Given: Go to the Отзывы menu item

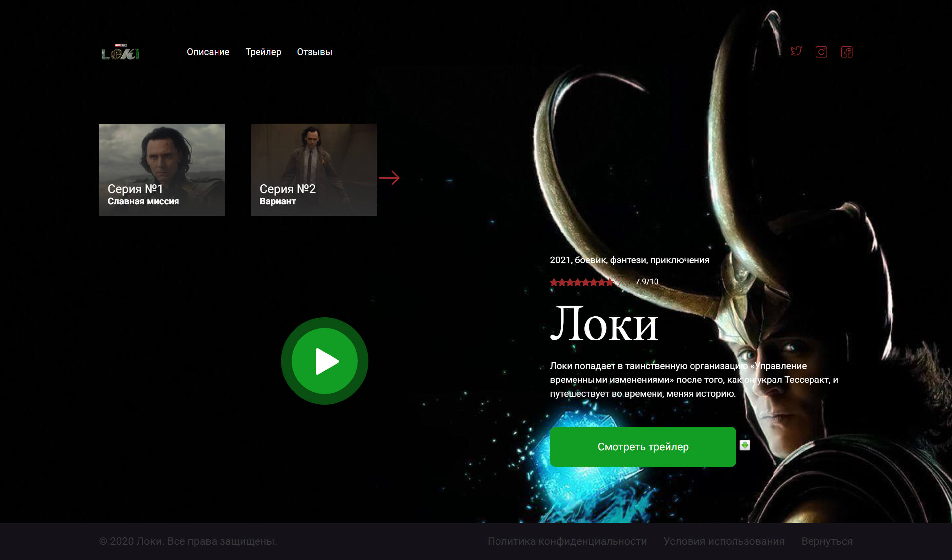Looking at the screenshot, I should 314,52.
